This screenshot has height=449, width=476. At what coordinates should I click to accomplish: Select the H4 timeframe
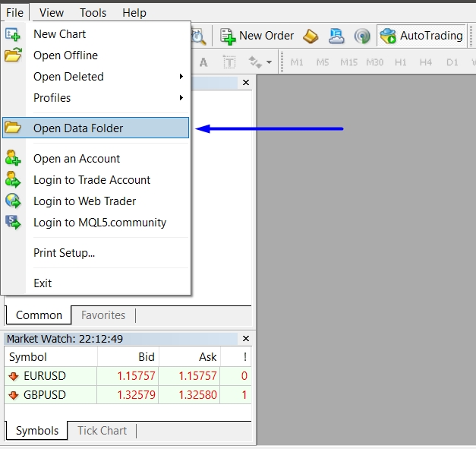(x=426, y=62)
